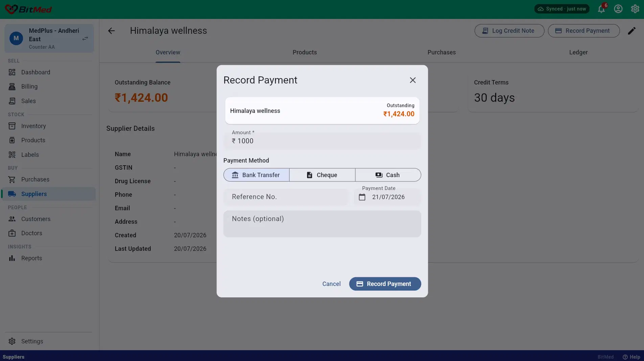Click the Help link in status bar
Image resolution: width=644 pixels, height=361 pixels.
631,357
